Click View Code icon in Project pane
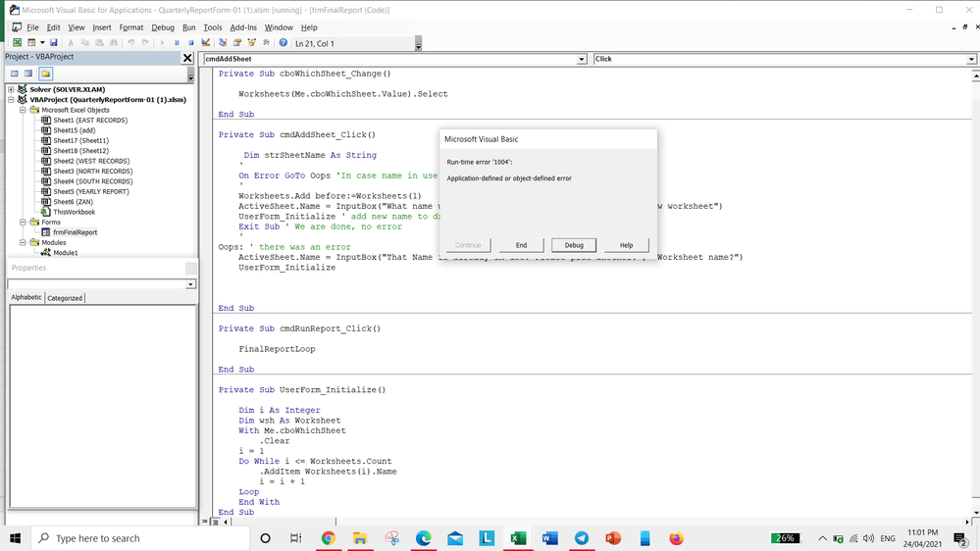980x551 pixels. (x=15, y=74)
